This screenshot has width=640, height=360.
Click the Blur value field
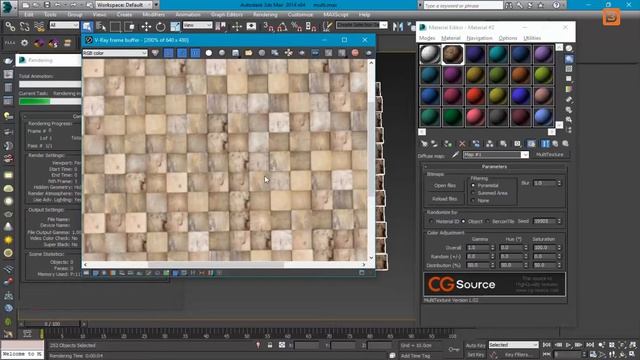(x=544, y=183)
